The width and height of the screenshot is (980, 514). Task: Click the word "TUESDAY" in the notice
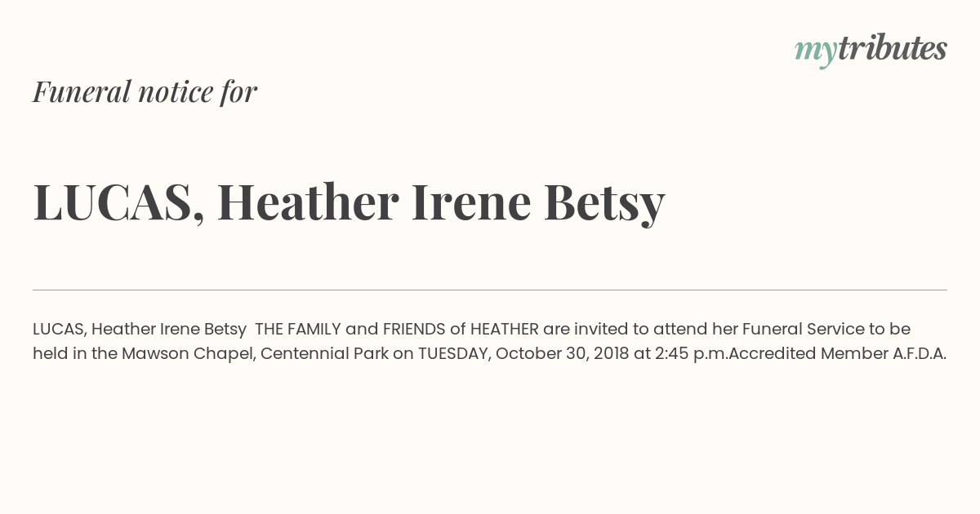pos(454,354)
